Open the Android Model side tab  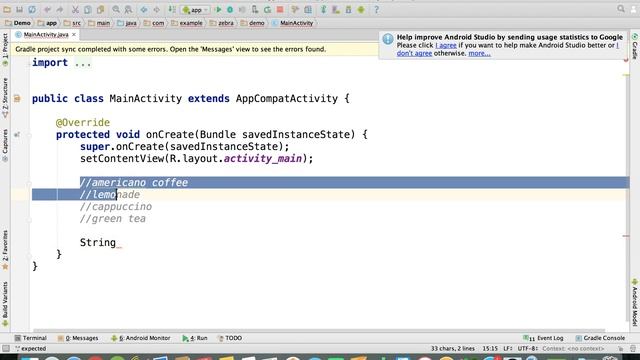click(635, 302)
